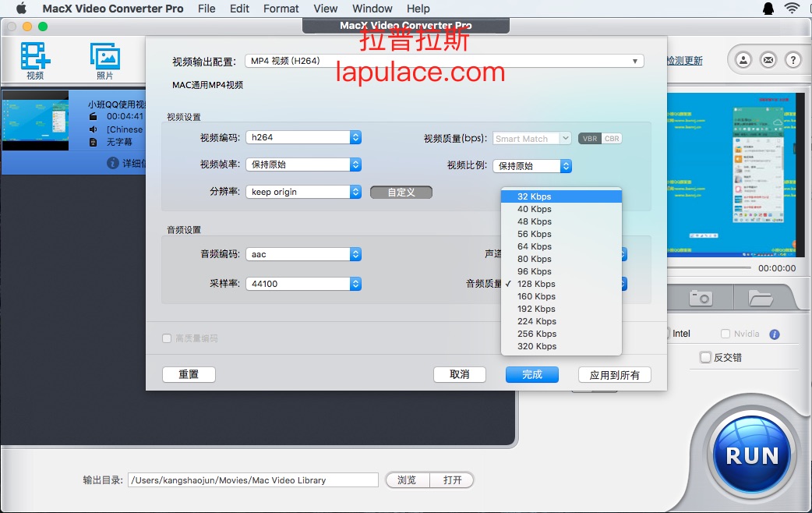Click the 检测更新 check update link

click(685, 61)
